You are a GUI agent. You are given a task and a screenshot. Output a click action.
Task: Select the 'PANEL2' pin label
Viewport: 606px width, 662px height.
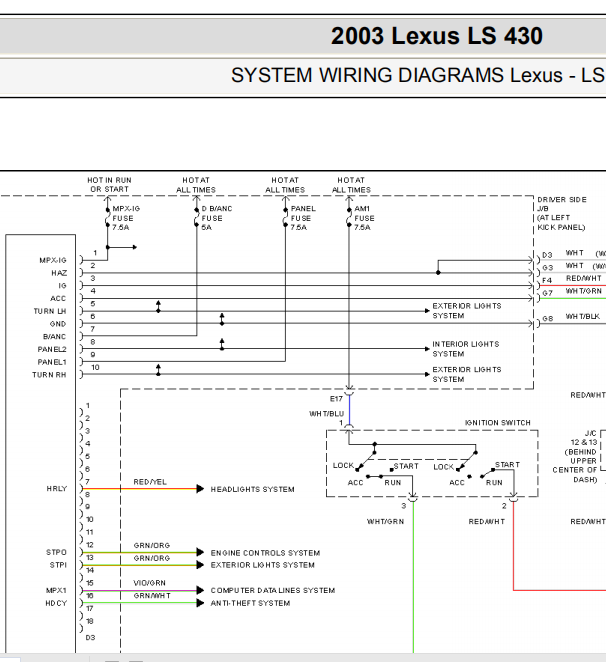52,349
